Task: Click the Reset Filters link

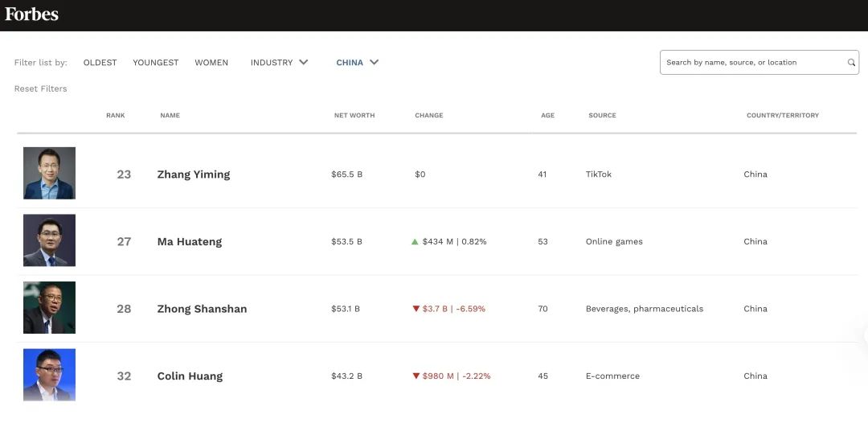Action: 40,88
